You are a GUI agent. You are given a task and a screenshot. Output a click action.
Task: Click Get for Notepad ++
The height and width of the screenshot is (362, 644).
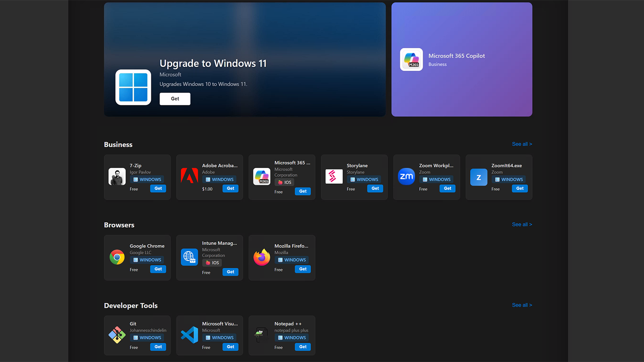(303, 347)
